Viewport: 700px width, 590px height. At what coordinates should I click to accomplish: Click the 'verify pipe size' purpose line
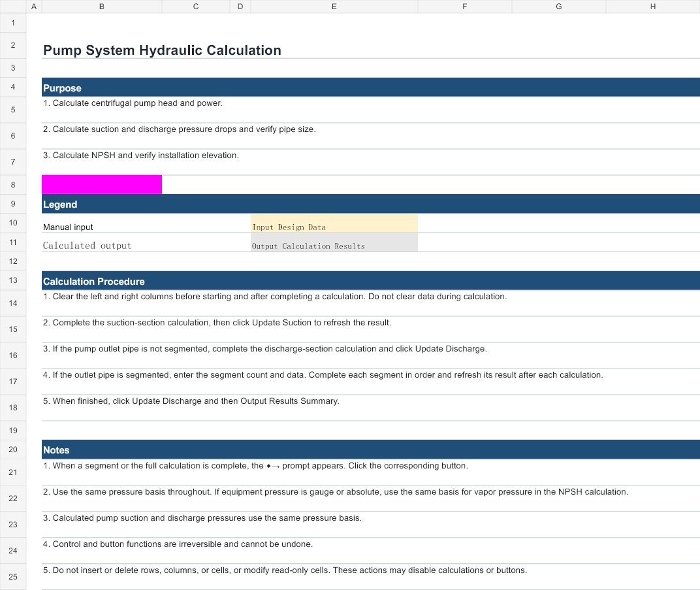point(371,136)
